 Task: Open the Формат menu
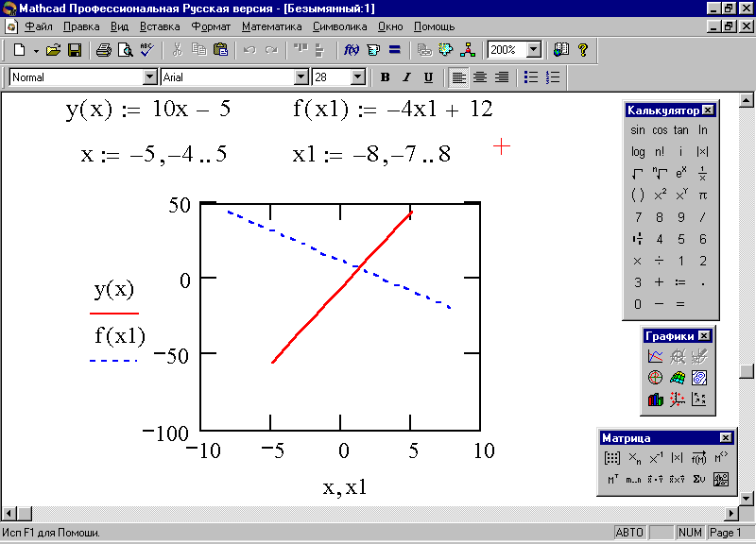tap(211, 26)
